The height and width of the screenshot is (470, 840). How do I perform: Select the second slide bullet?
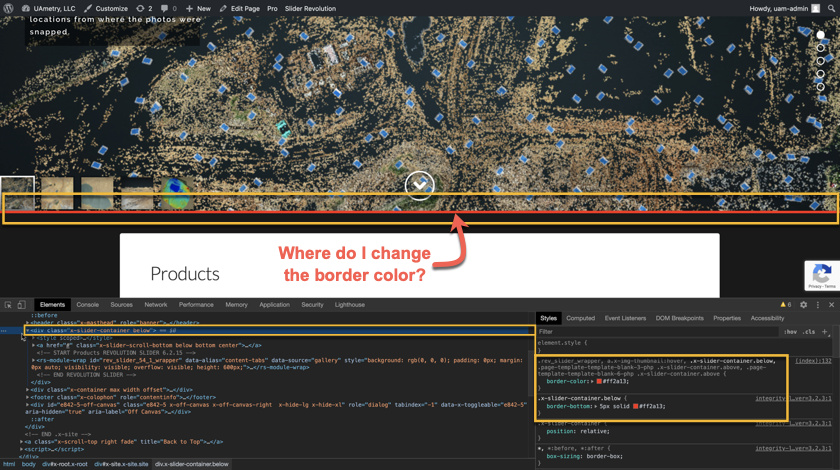point(820,48)
